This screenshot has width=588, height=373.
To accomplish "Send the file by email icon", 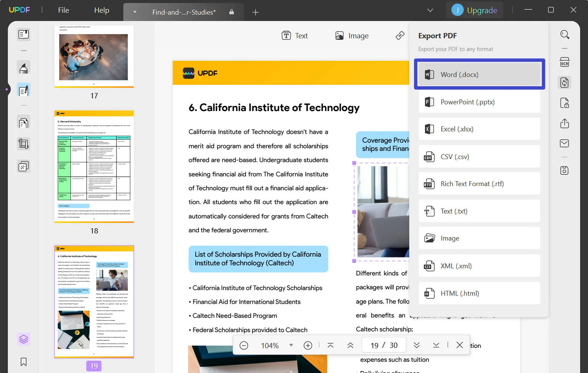I will tap(564, 143).
